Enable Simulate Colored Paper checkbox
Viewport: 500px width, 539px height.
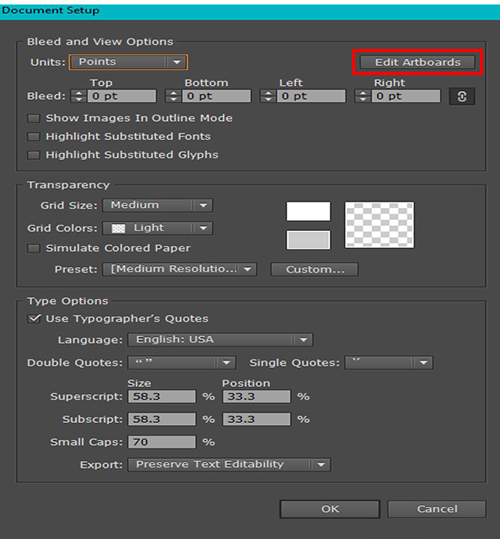point(34,248)
